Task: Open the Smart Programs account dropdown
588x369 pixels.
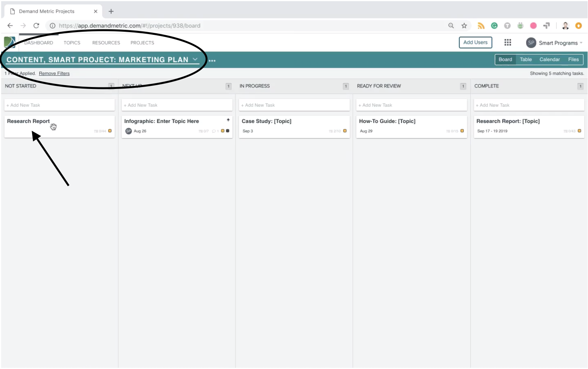Action: pos(581,43)
